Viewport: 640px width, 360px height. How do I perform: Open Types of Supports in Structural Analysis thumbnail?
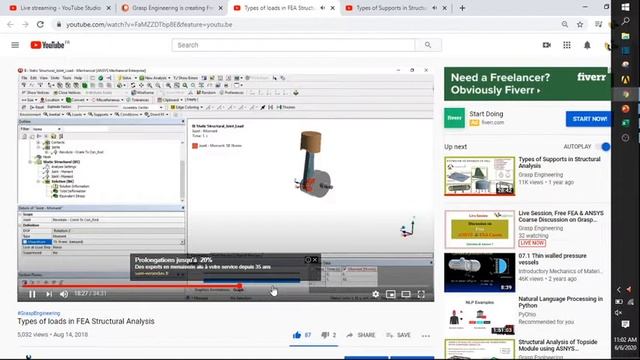click(480, 176)
